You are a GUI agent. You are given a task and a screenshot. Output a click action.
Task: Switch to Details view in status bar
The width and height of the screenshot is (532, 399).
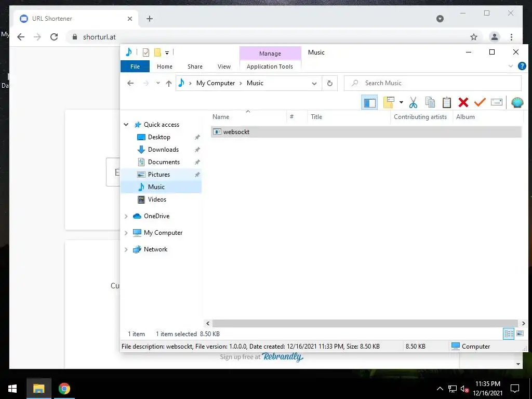click(x=508, y=334)
